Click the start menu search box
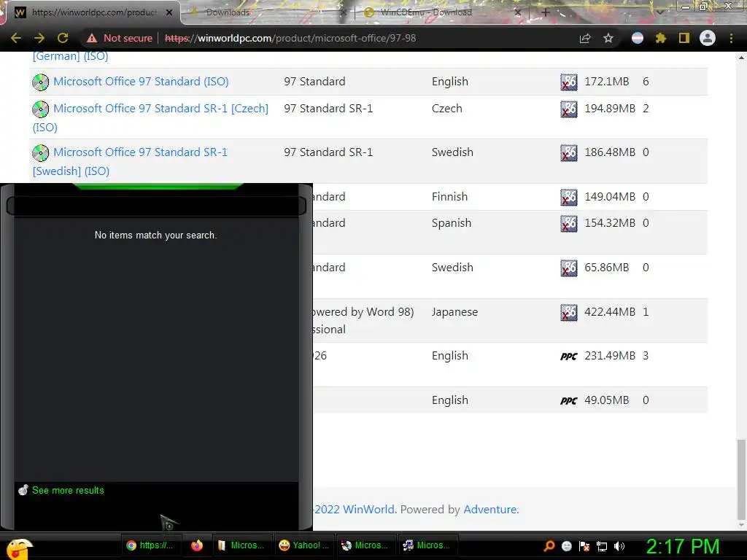Viewport: 747px width, 560px height. coord(156,206)
